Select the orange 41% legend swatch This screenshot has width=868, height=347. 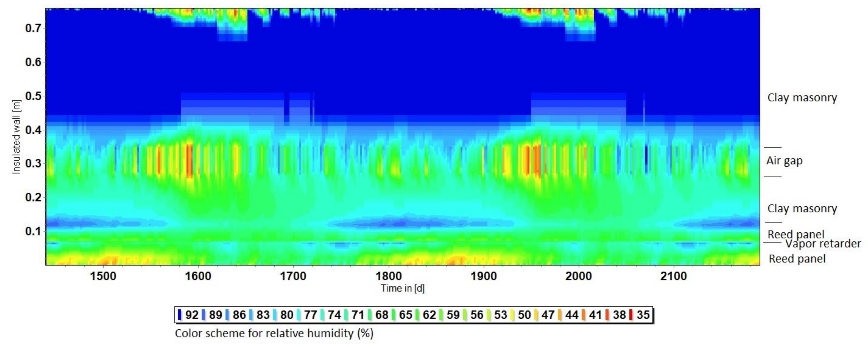(x=583, y=315)
